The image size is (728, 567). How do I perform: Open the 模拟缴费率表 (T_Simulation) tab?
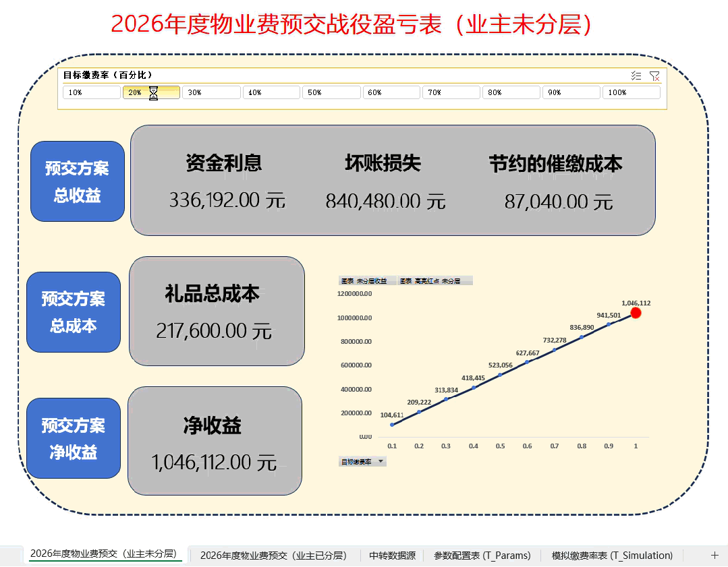click(x=612, y=555)
